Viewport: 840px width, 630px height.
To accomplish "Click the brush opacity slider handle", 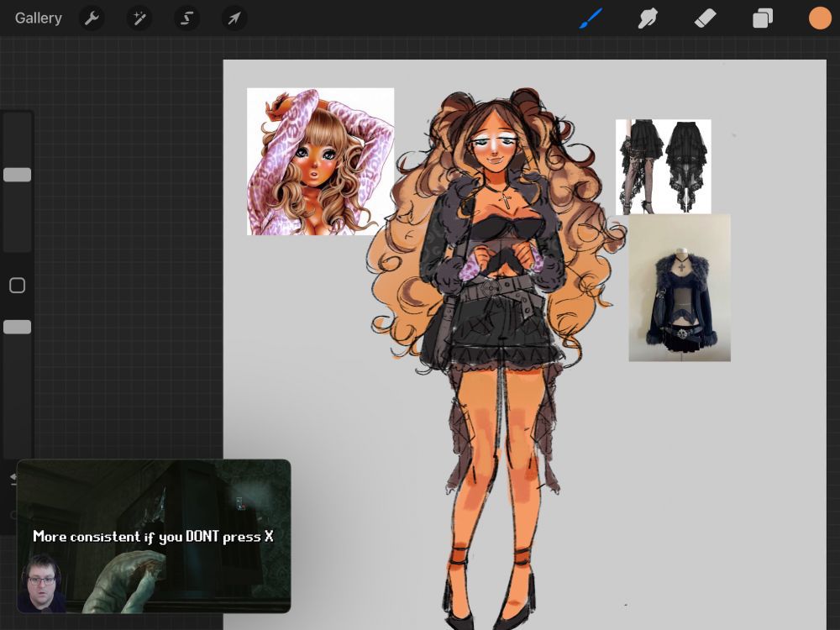I will pos(17,327).
